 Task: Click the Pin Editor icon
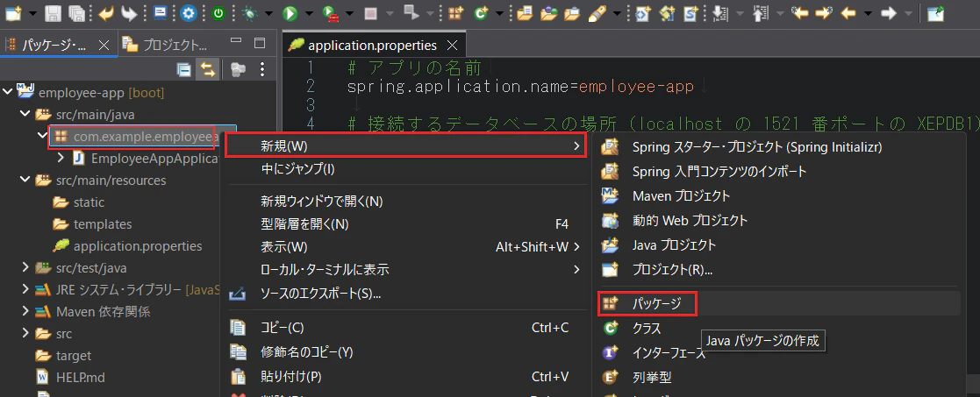click(x=935, y=13)
